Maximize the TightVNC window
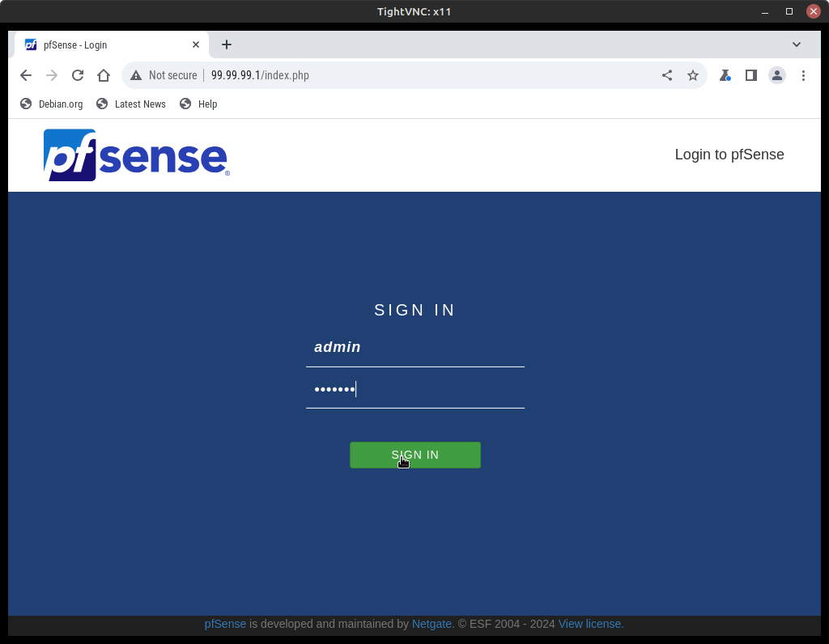This screenshot has height=644, width=829. tap(789, 11)
